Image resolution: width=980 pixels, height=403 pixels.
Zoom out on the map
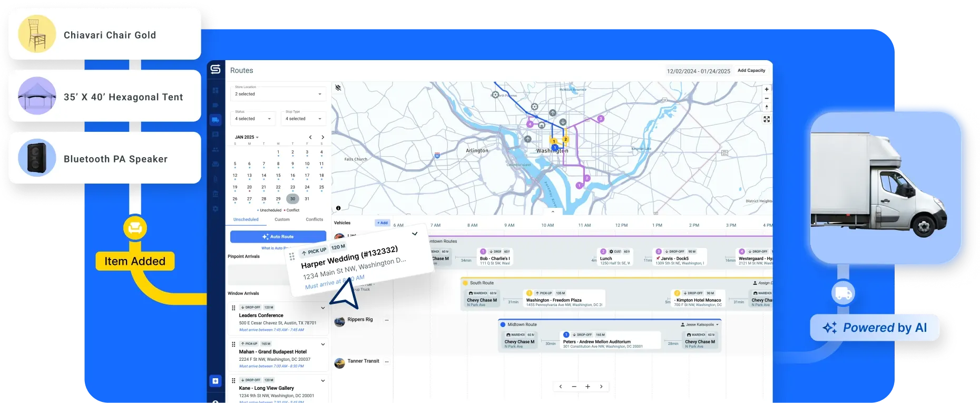pyautogui.click(x=767, y=98)
